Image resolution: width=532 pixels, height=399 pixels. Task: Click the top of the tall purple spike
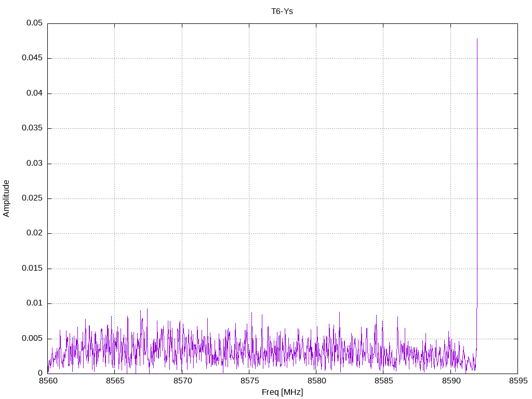pyautogui.click(x=477, y=39)
